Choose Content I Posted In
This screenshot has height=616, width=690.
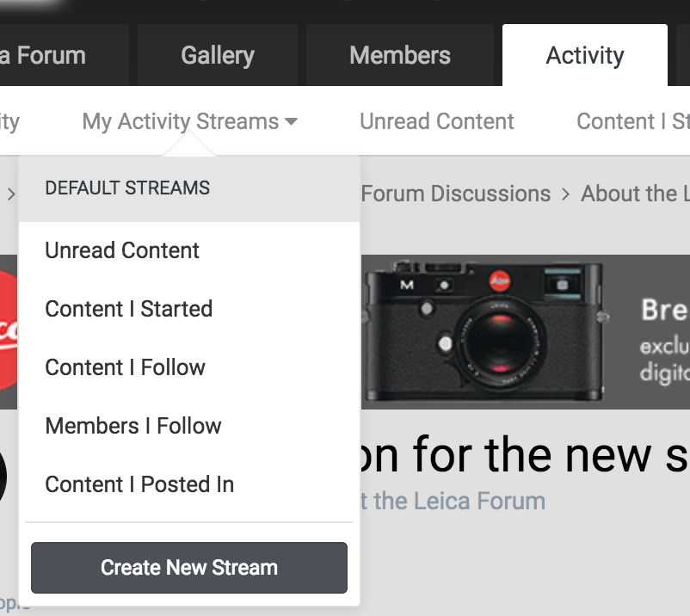click(x=139, y=484)
